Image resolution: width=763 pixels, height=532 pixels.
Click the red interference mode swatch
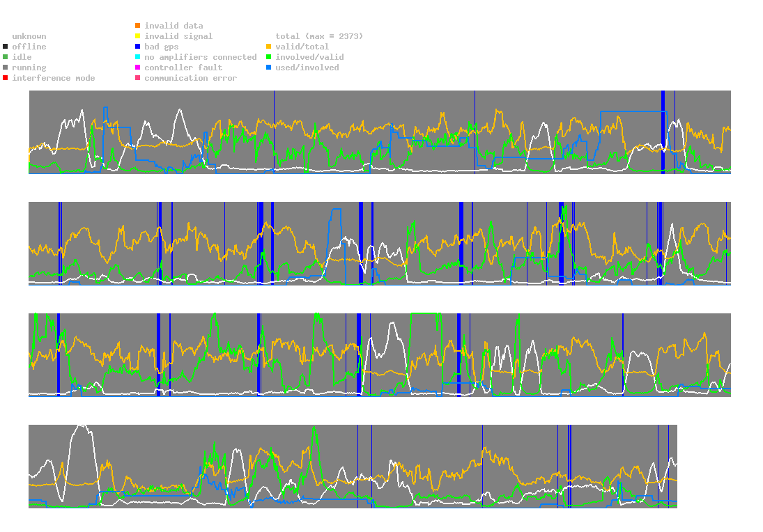[x=6, y=78]
